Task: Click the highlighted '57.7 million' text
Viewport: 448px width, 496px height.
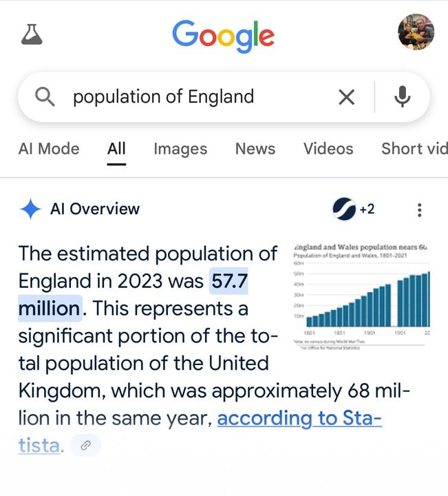Action: point(228,281)
